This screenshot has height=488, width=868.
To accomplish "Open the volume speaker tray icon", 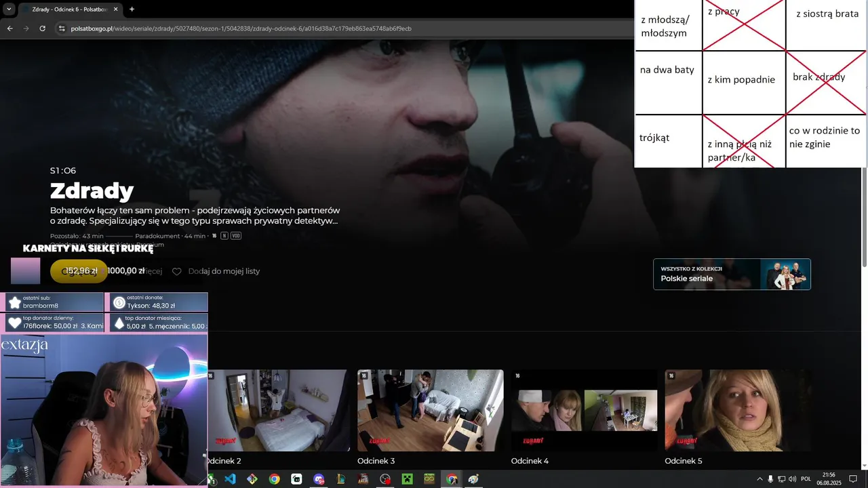I will pyautogui.click(x=792, y=479).
